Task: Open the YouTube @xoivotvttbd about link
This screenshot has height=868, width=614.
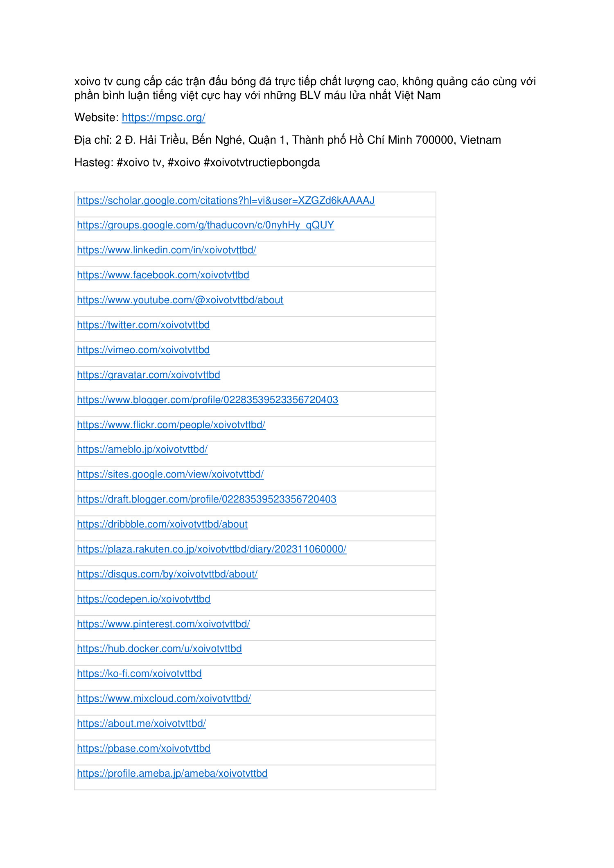Action: click(x=180, y=300)
